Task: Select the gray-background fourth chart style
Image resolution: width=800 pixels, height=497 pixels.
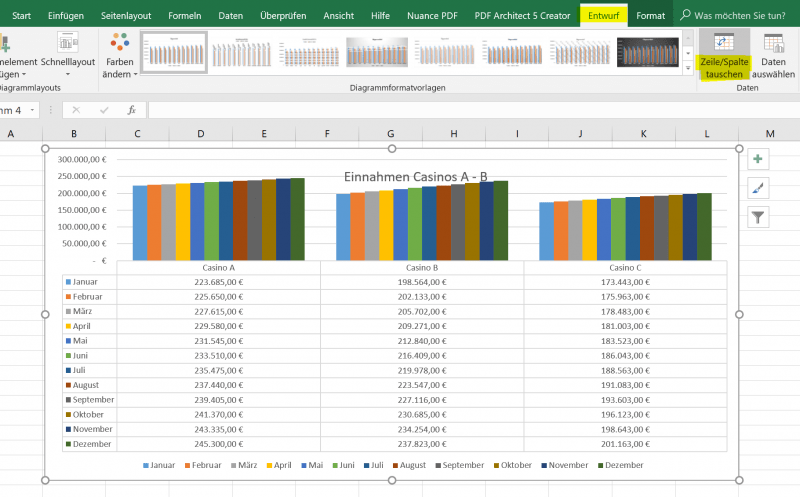Action: [x=377, y=53]
